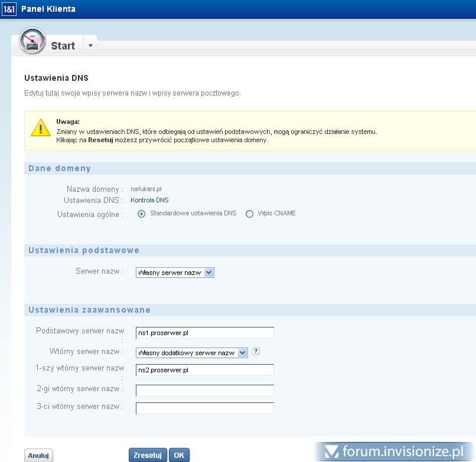The height and width of the screenshot is (462, 476).
Task: Click the forum.invisionize.pl watermark logo
Action: pos(395,452)
